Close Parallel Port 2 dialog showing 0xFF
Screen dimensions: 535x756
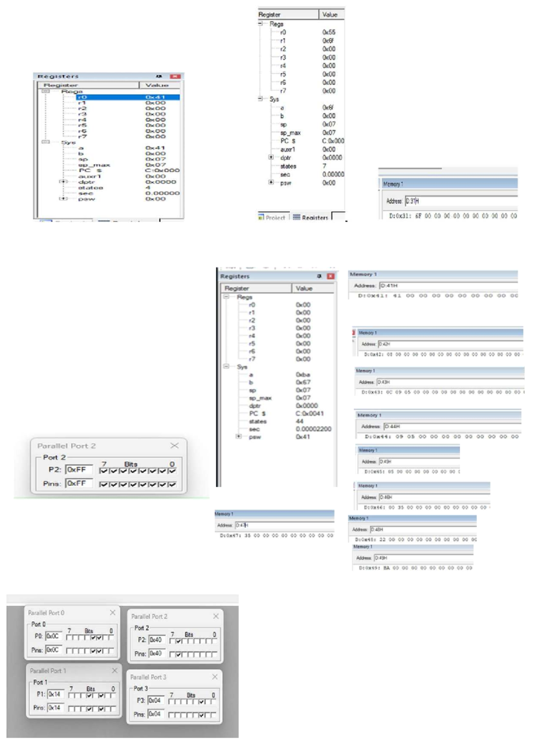click(175, 445)
